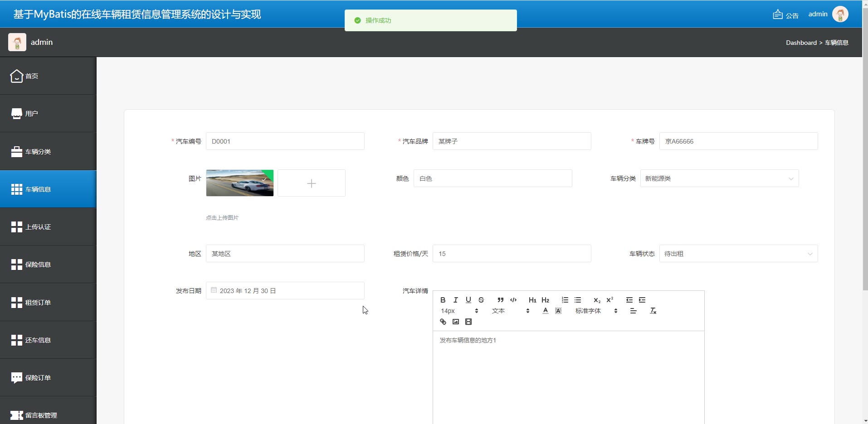Click the 发布日期 date field
Viewport: 868px width, 424px height.
coord(285,291)
